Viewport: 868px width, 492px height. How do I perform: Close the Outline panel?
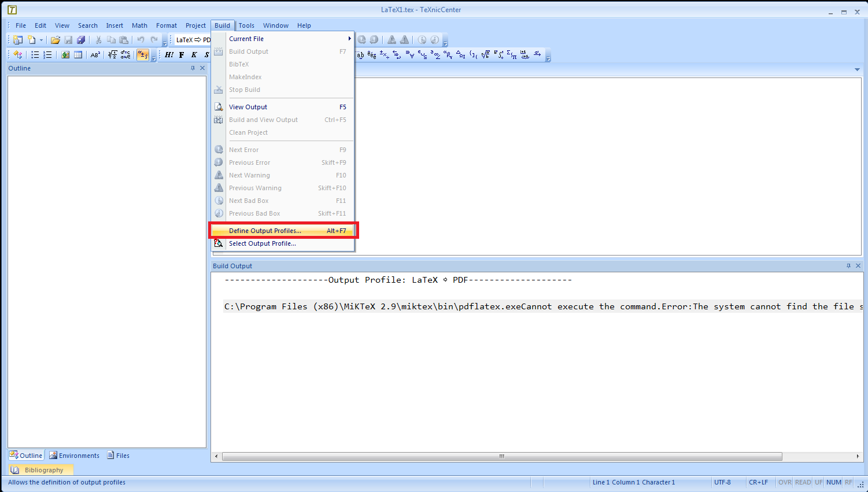pos(202,68)
